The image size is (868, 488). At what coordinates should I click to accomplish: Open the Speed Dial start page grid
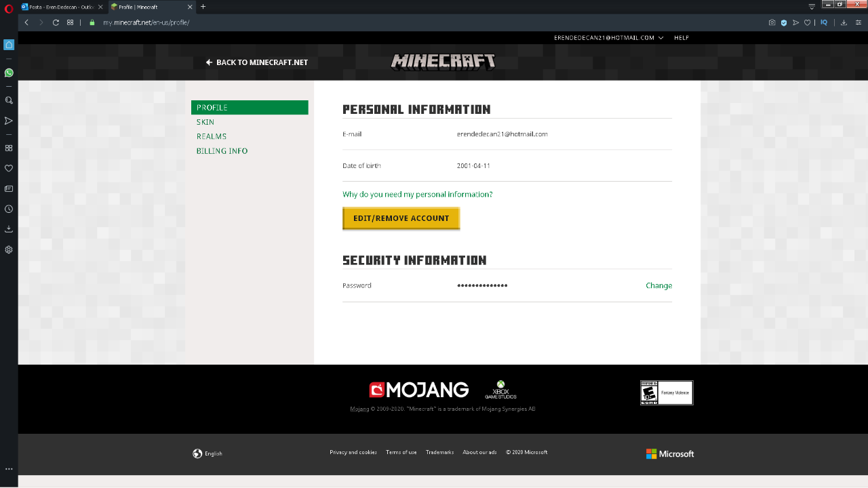[x=71, y=22]
